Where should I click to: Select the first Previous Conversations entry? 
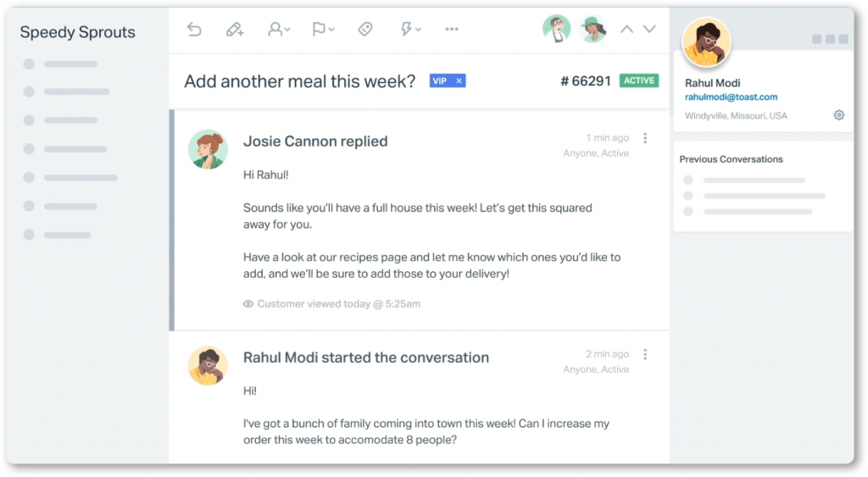pyautogui.click(x=753, y=180)
